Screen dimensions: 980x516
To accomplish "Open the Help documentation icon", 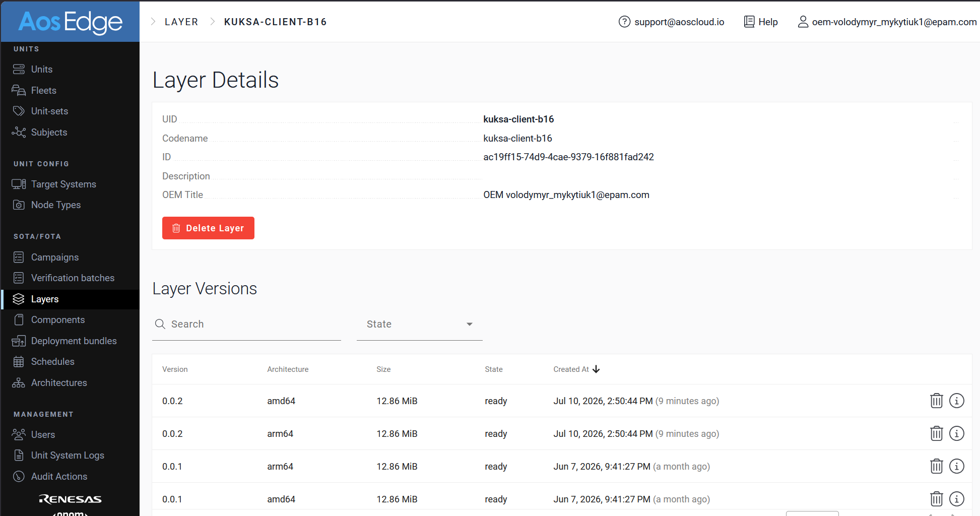I will coord(749,22).
